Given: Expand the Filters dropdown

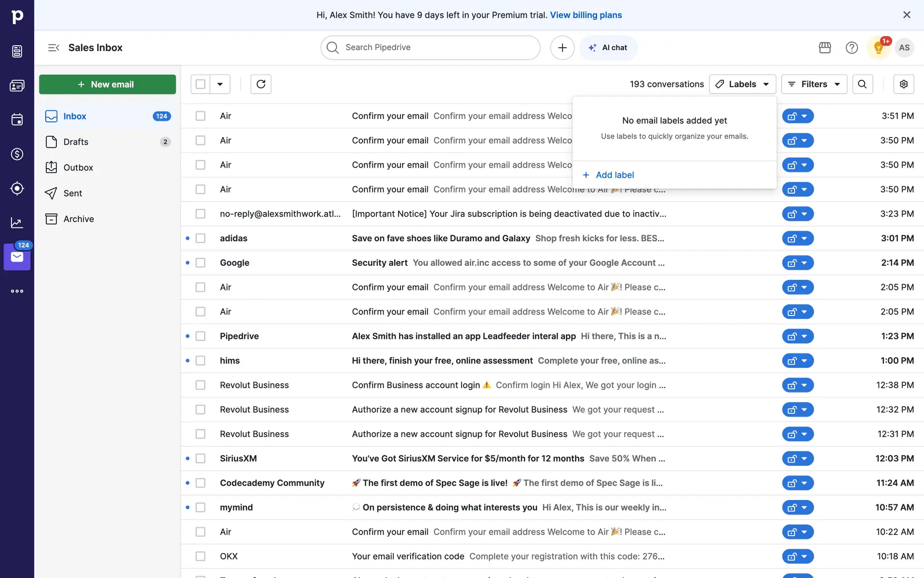Looking at the screenshot, I should 814,84.
